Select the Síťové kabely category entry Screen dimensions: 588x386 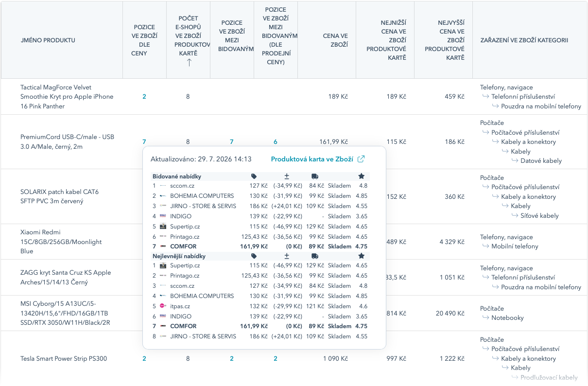(539, 216)
